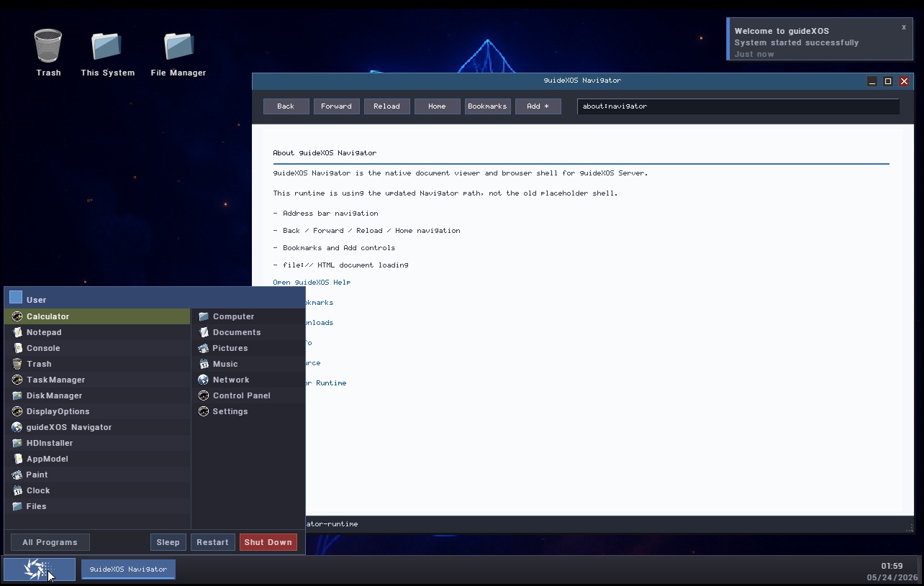
Task: Dismiss the Welcome to guideXOS notification
Action: pyautogui.click(x=904, y=27)
